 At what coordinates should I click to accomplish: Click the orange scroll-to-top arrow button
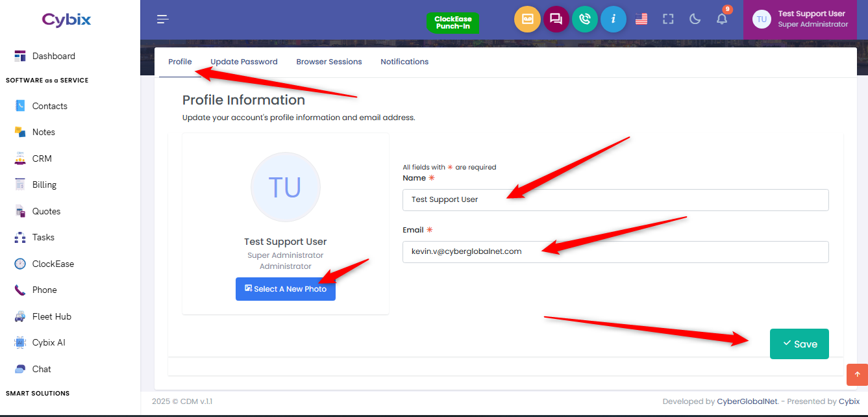857,375
